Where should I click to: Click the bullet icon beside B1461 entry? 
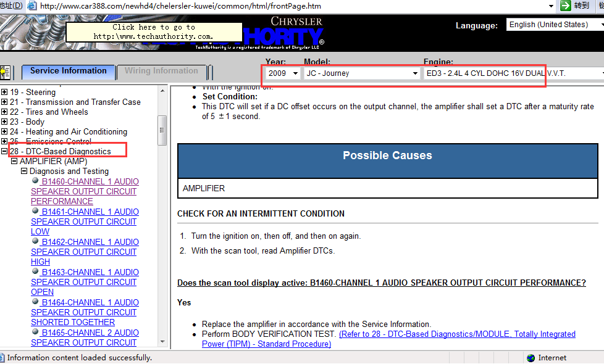click(x=35, y=211)
